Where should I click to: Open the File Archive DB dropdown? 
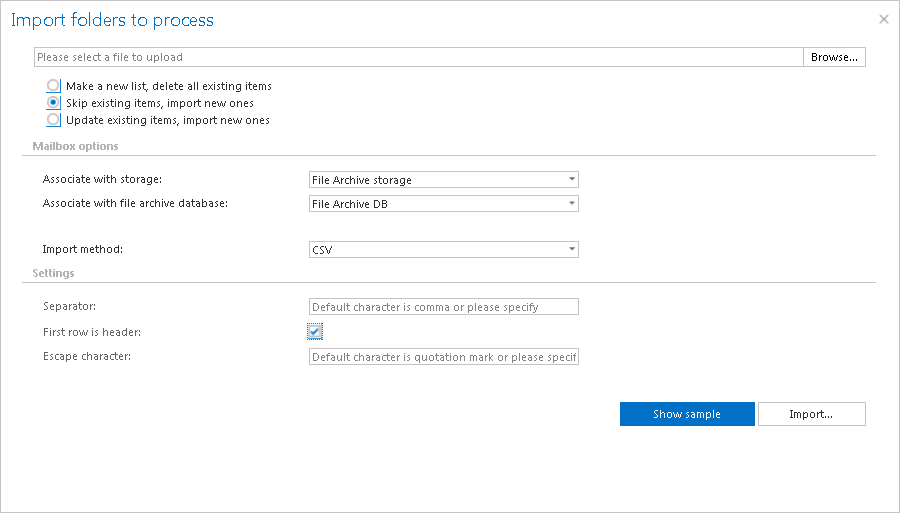click(444, 204)
